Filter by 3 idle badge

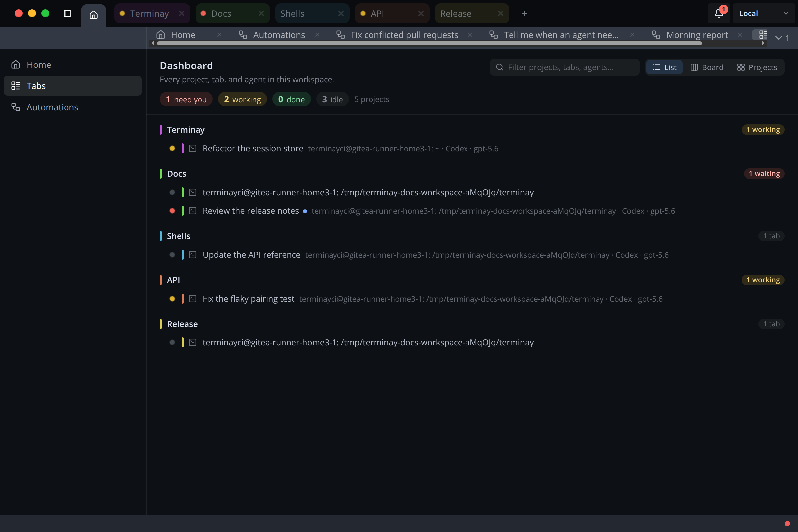click(x=332, y=99)
